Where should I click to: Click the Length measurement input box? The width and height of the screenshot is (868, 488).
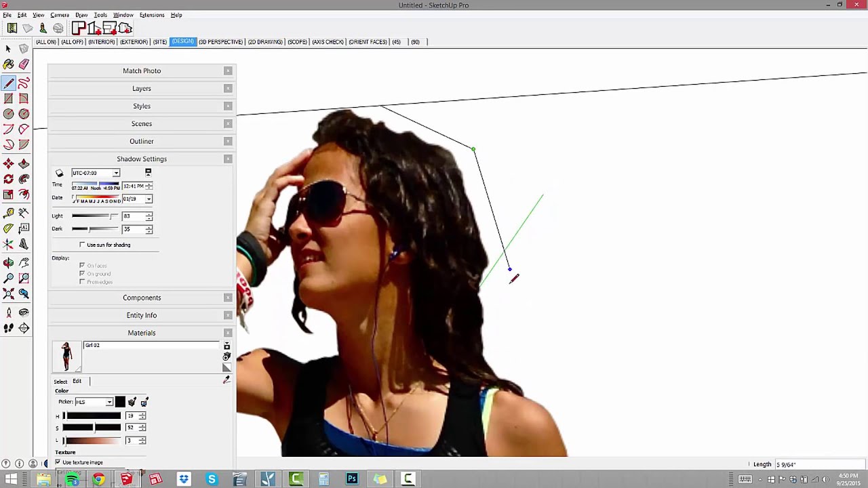tap(819, 464)
